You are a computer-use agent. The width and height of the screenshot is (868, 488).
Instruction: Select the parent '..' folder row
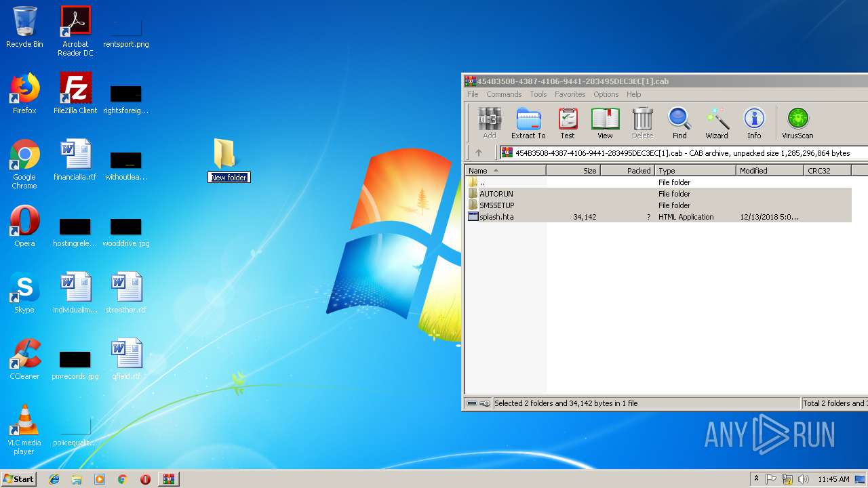pyautogui.click(x=658, y=182)
